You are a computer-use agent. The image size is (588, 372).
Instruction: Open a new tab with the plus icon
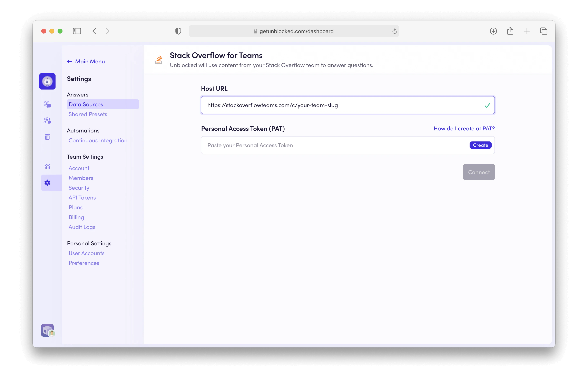[527, 31]
